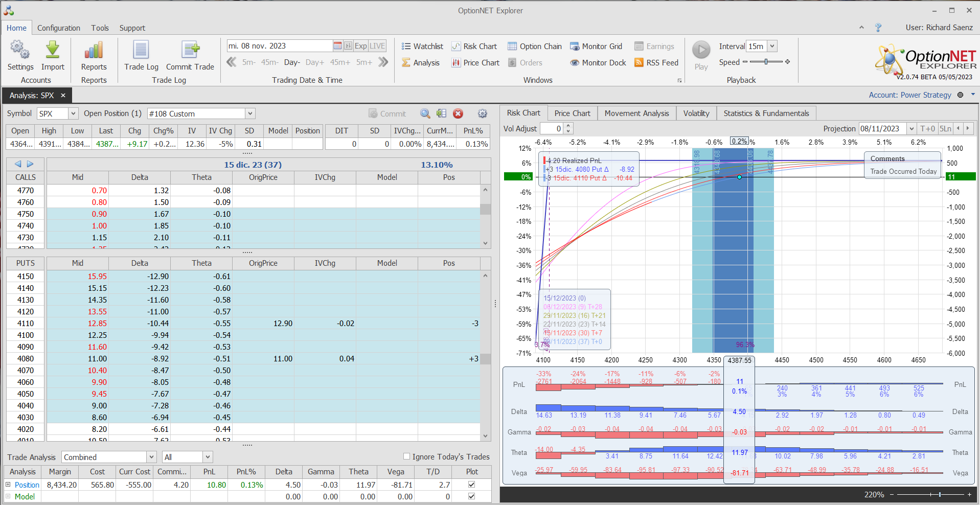Open the Monitor Grid window
The width and height of the screenshot is (980, 505).
[x=596, y=47]
